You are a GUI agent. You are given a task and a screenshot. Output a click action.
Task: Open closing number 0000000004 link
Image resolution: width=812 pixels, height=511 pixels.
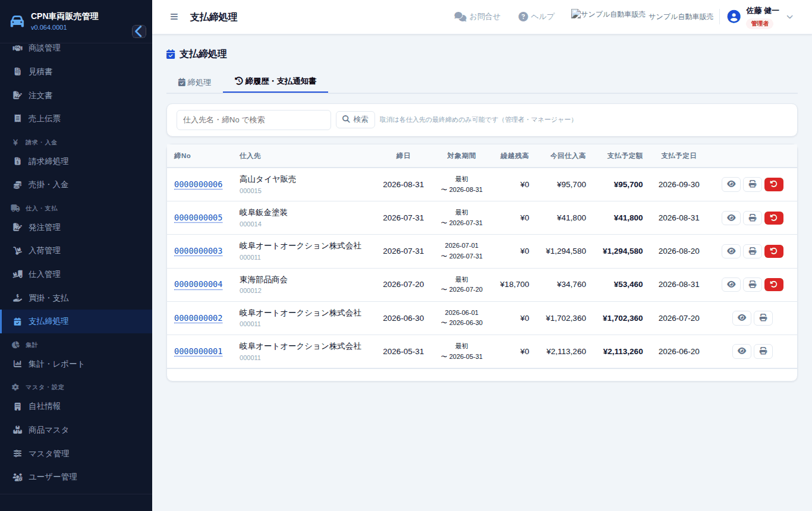pyautogui.click(x=198, y=285)
